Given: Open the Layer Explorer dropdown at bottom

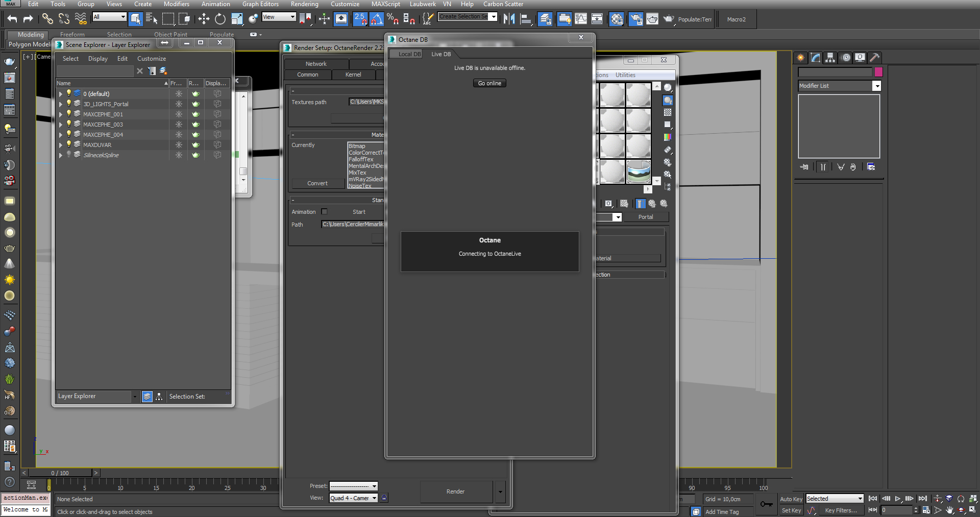Looking at the screenshot, I should click(x=135, y=397).
